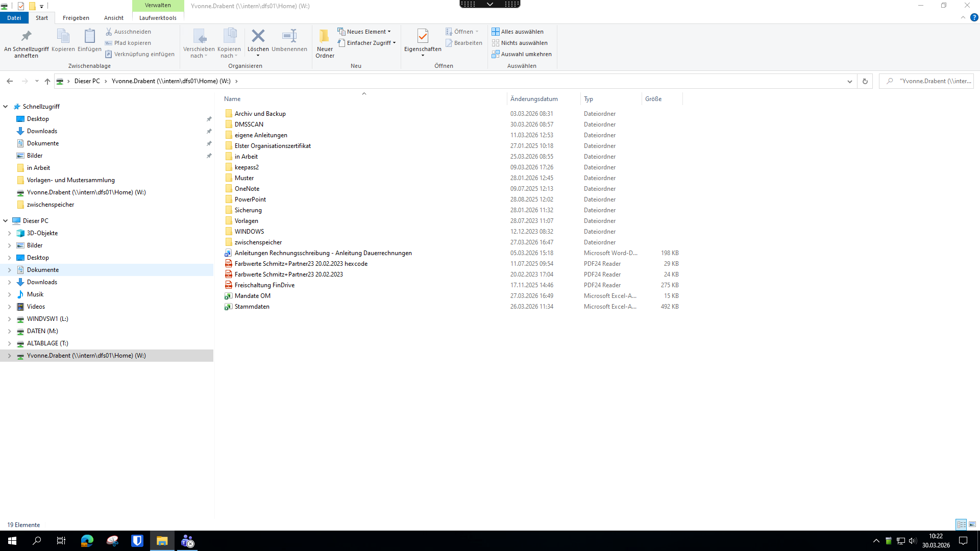Image resolution: width=980 pixels, height=551 pixels.
Task: Click Umbenennen rename icon in ribbon
Action: point(289,36)
